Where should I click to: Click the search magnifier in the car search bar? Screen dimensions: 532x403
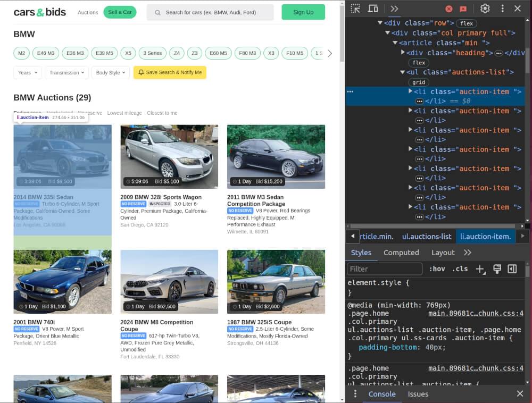click(x=157, y=12)
